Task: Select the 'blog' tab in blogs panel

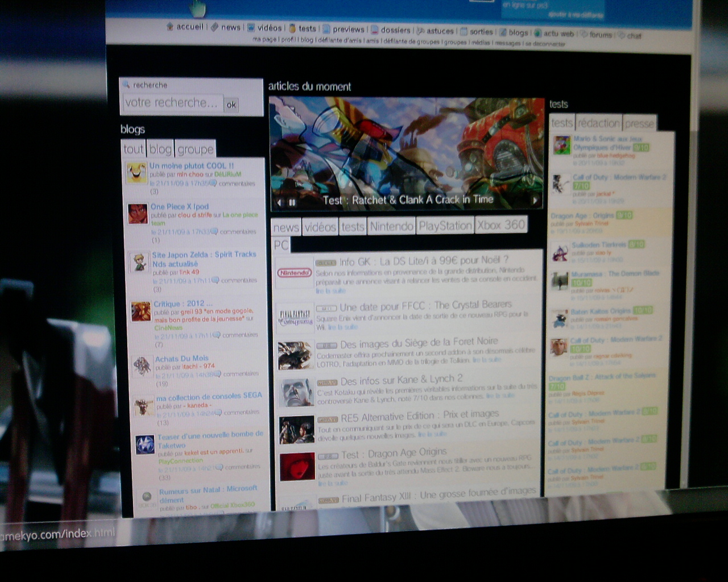Action: pos(160,149)
